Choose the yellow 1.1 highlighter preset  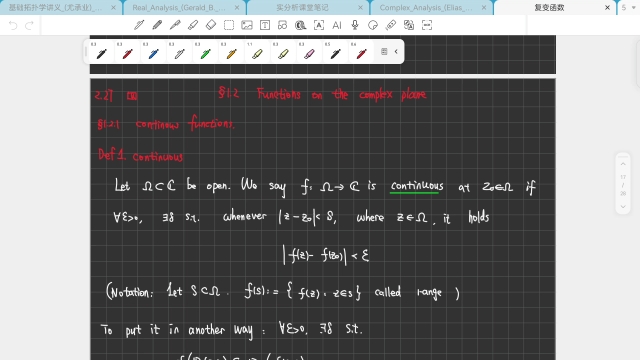coord(257,52)
